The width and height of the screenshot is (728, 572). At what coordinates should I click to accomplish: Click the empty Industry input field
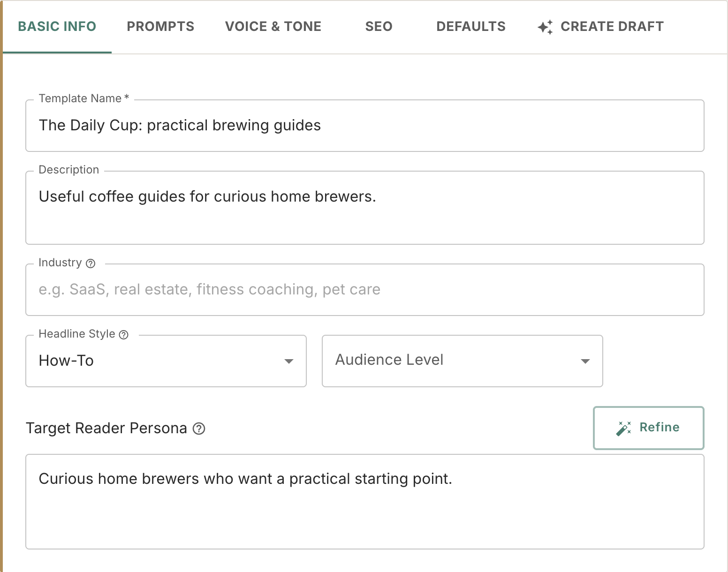tap(365, 290)
